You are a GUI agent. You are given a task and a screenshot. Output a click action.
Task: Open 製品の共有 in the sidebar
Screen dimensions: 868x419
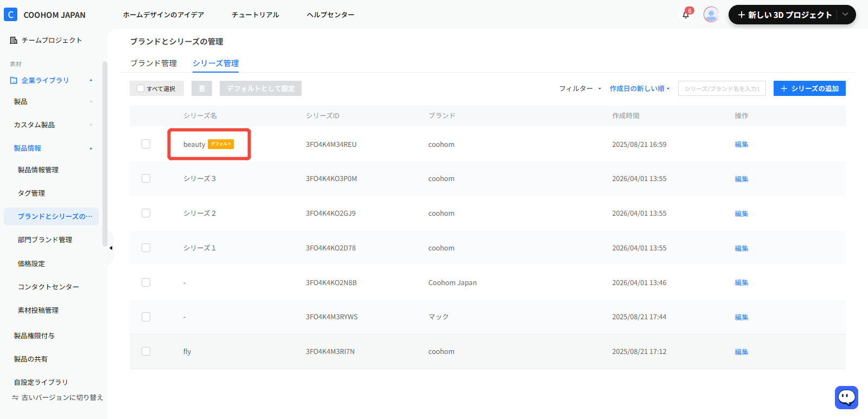click(31, 359)
